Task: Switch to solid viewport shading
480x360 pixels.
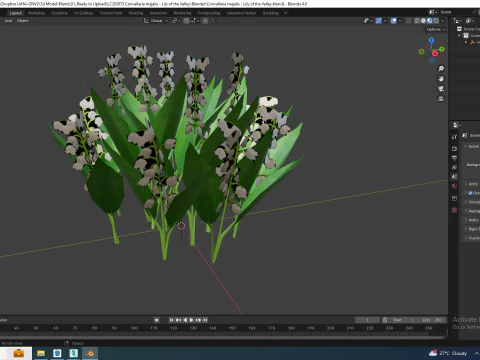Action: (x=423, y=21)
